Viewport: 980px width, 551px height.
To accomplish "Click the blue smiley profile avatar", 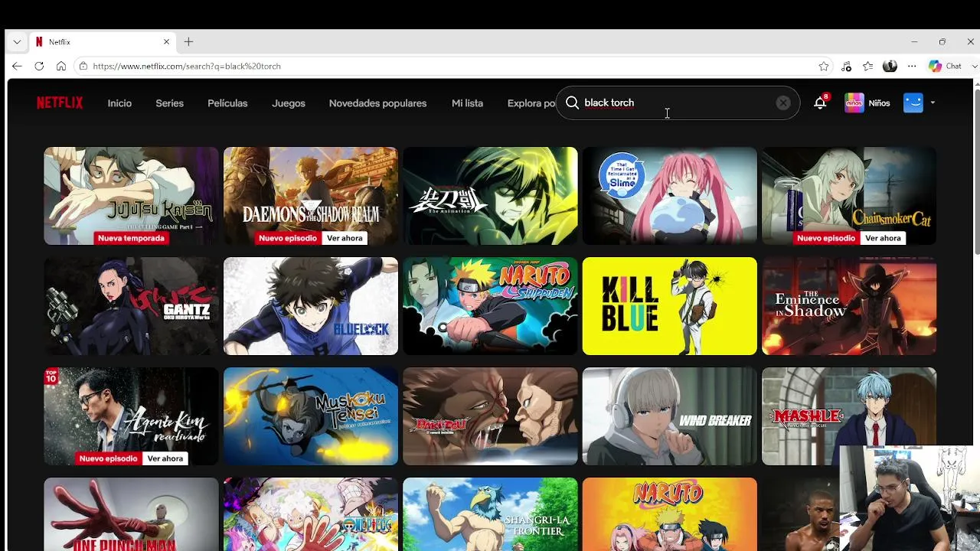I will pyautogui.click(x=913, y=103).
